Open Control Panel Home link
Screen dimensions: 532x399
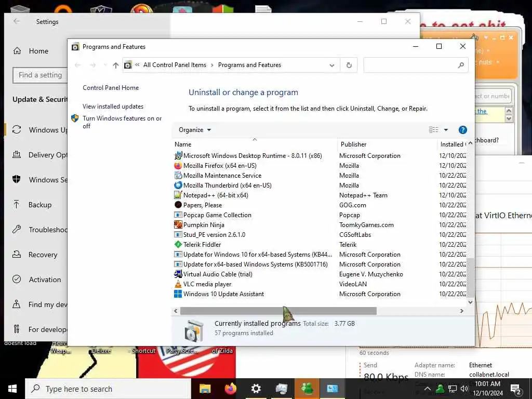pyautogui.click(x=111, y=87)
